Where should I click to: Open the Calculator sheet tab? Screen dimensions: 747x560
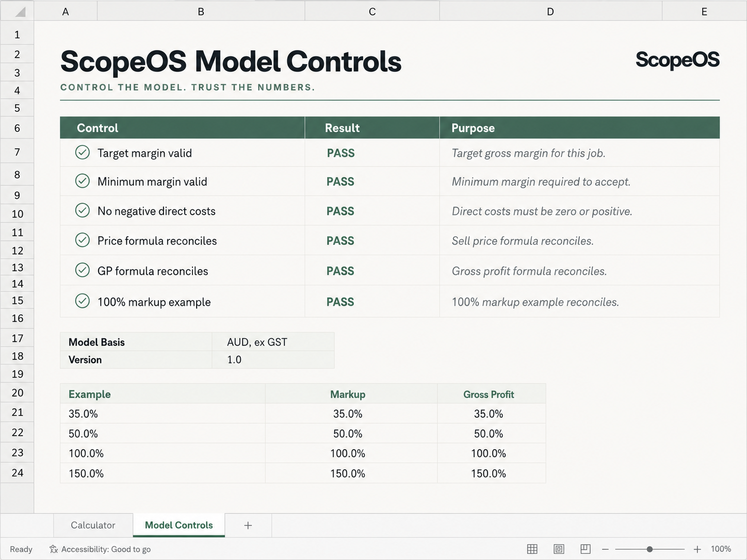pos(93,525)
